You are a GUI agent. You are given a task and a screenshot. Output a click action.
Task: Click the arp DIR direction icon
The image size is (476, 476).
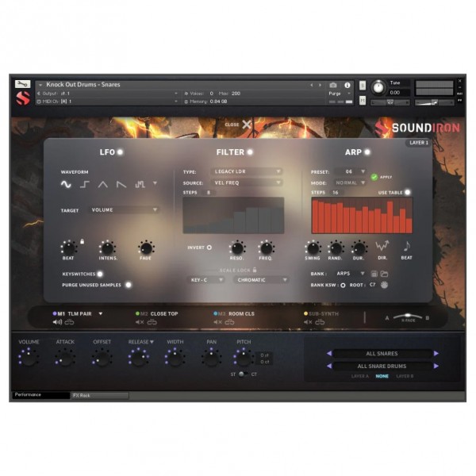point(382,246)
